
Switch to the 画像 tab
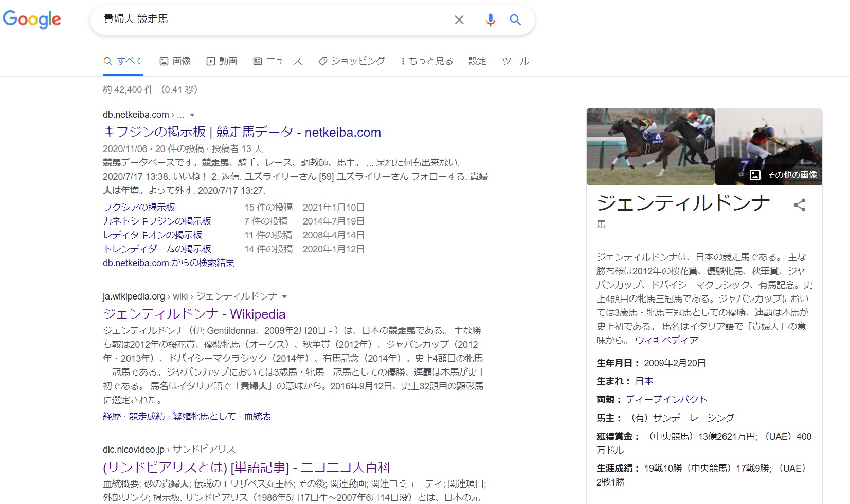175,61
